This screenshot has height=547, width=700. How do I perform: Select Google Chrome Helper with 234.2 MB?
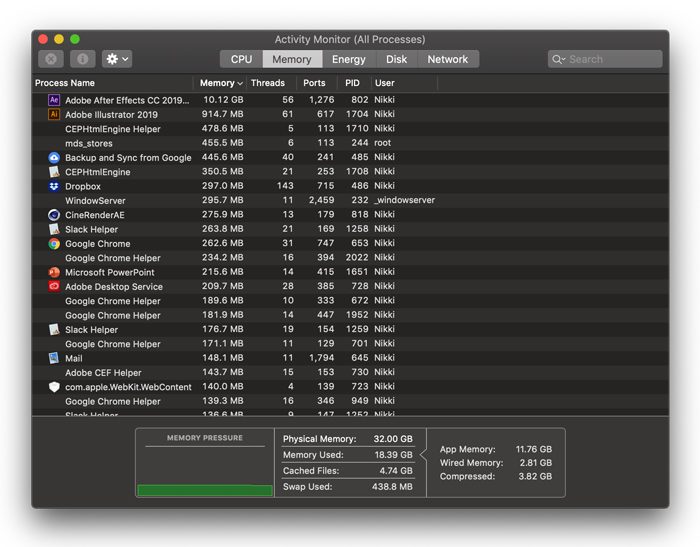[350, 258]
